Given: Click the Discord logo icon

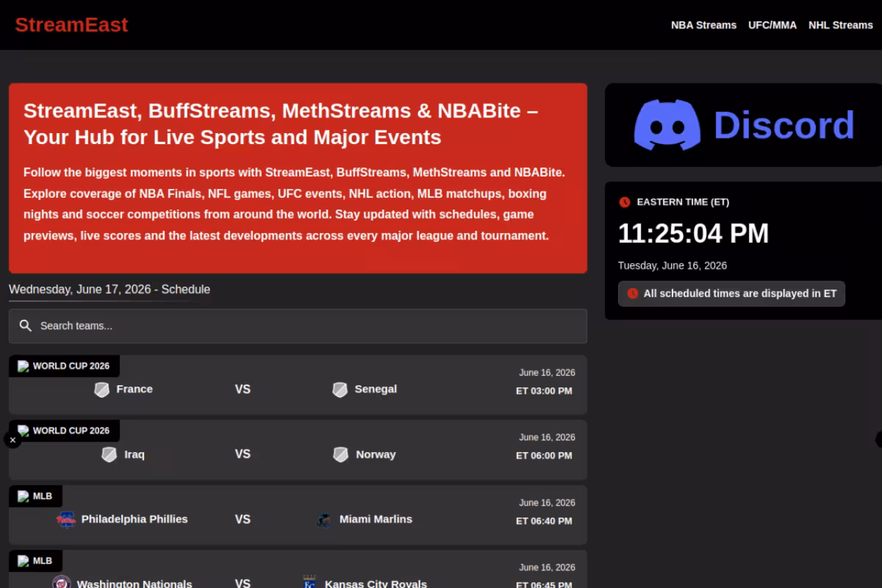Looking at the screenshot, I should (667, 125).
